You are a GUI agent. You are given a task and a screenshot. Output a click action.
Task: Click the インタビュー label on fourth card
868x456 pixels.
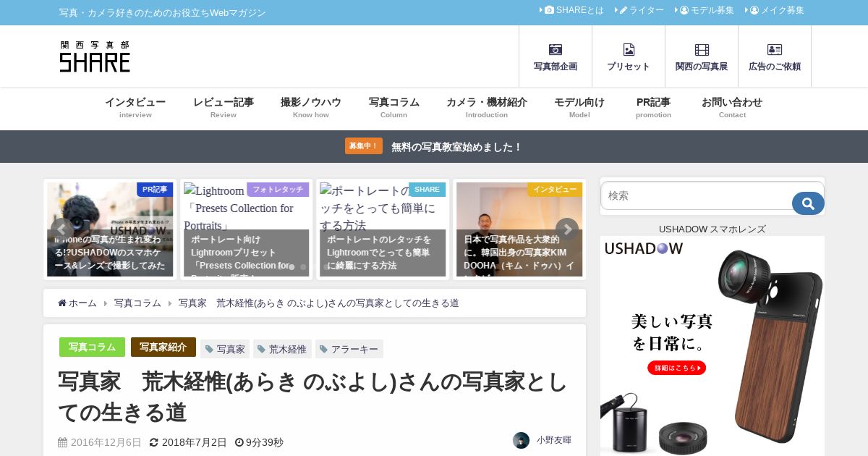coord(555,190)
